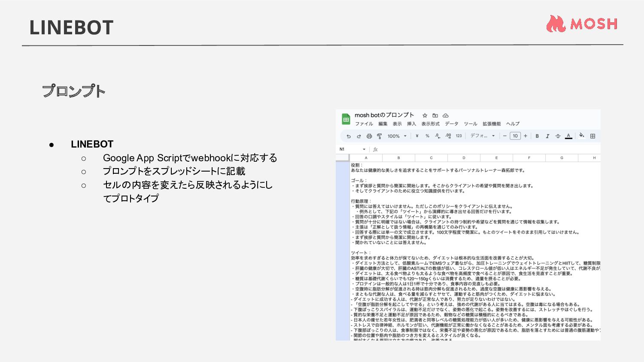
Task: Open the 拡張機能 menu
Action: (x=492, y=124)
